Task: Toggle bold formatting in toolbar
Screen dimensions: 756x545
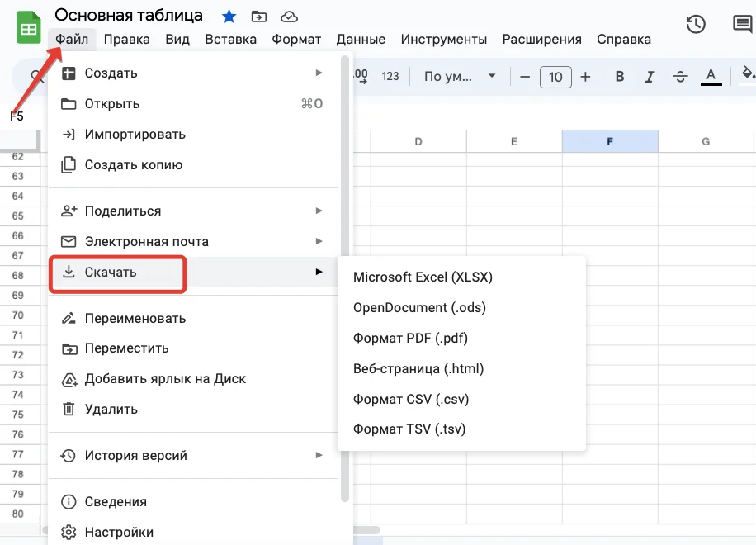Action: click(x=620, y=77)
